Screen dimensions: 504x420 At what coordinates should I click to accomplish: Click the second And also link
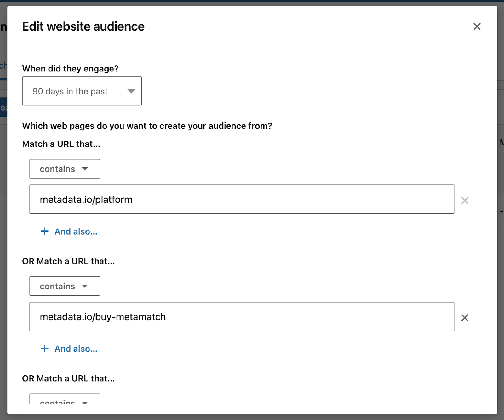coord(75,349)
